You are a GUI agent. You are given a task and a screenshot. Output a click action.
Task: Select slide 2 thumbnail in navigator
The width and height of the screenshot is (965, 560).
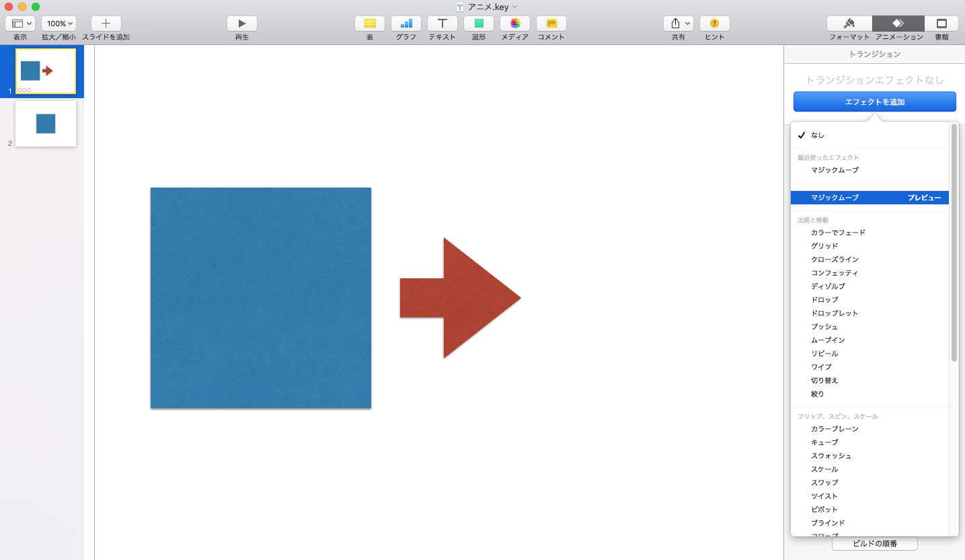coord(46,124)
